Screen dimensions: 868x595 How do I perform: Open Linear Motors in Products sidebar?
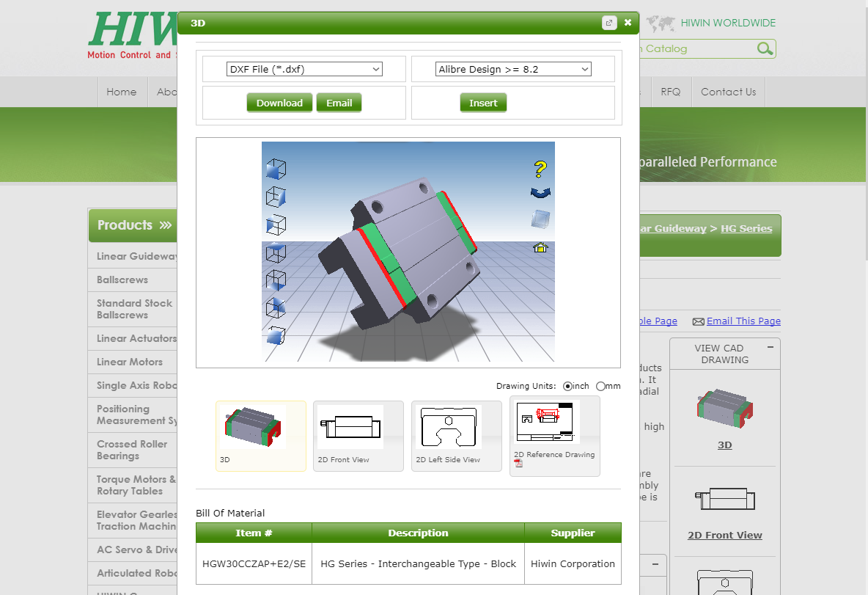130,362
